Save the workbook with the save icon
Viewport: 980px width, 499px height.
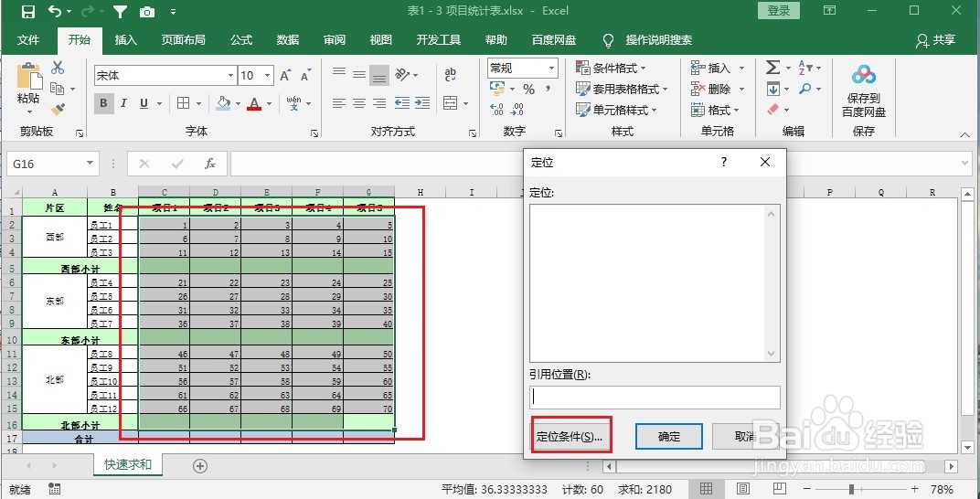click(x=28, y=11)
